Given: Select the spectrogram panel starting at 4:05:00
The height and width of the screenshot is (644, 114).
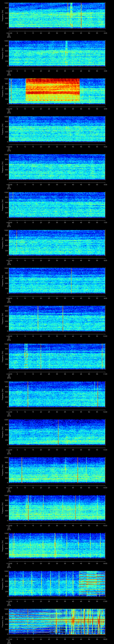Looking at the screenshot, I should pyautogui.click(x=57, y=167).
